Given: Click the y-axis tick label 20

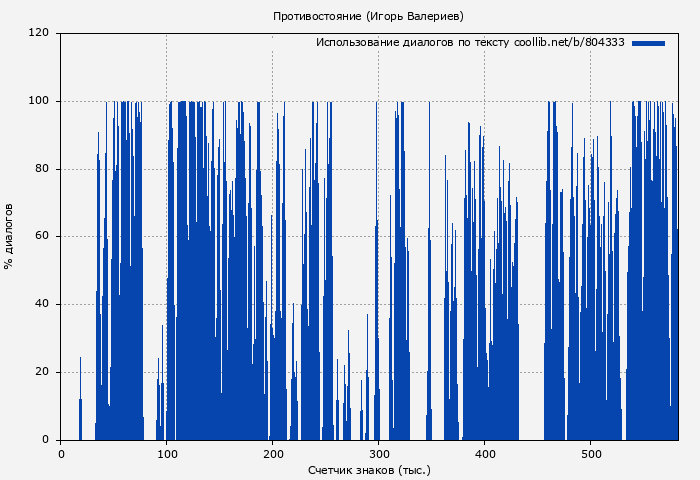Looking at the screenshot, I should pyautogui.click(x=42, y=372).
